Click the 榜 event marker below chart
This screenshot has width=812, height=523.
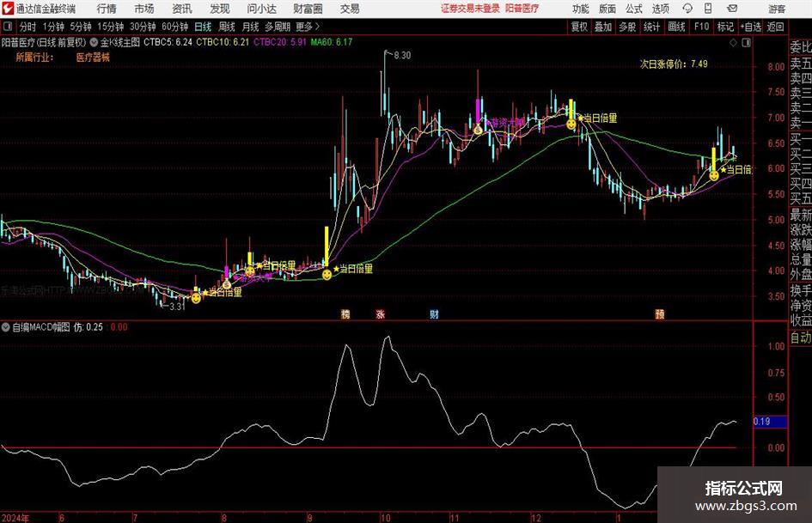pyautogui.click(x=345, y=313)
